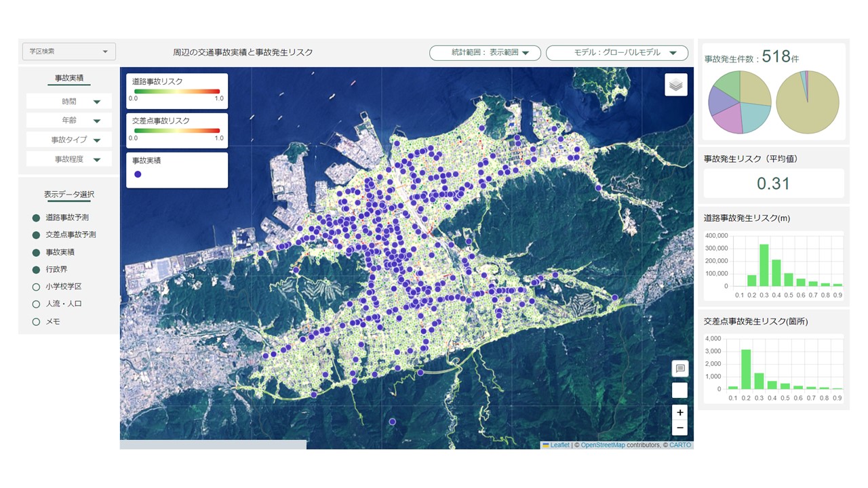This screenshot has height=488, width=868.
Task: Zoom in with the plus button
Action: [x=679, y=412]
